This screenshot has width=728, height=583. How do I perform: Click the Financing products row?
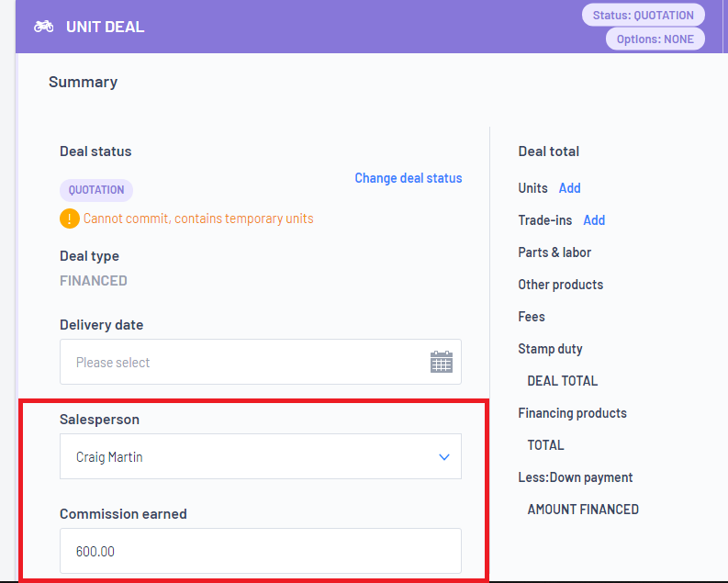573,413
